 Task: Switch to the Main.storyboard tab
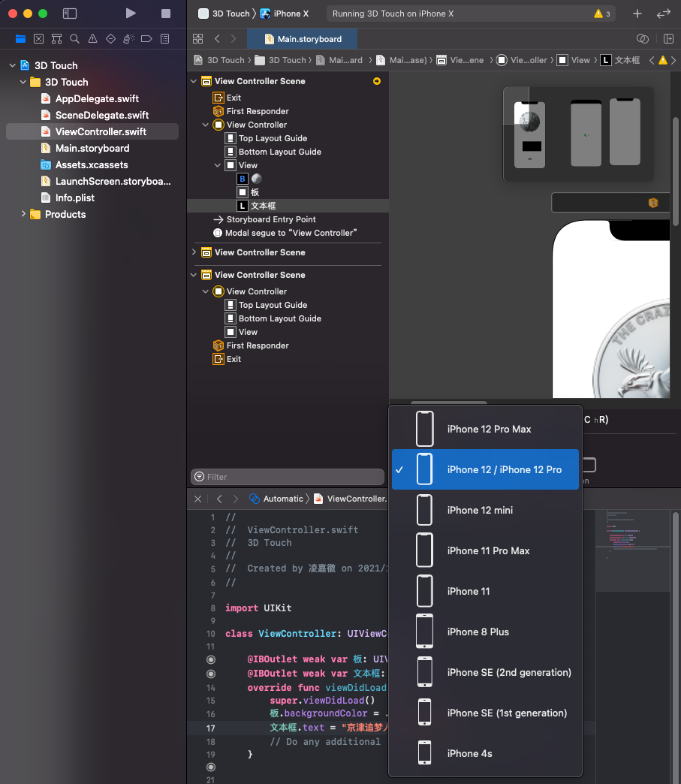click(x=303, y=39)
